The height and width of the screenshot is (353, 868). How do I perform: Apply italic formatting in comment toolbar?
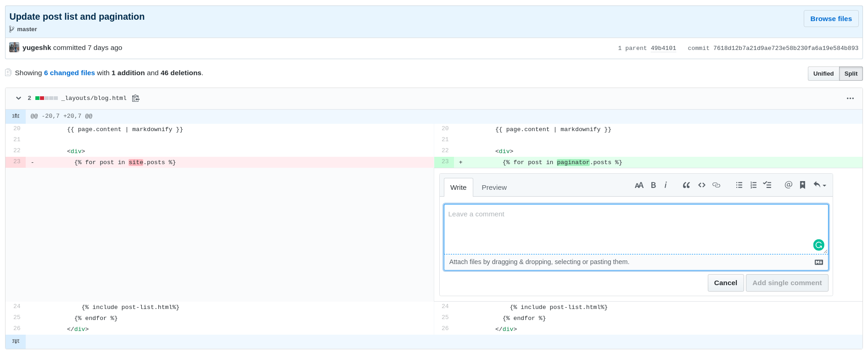[666, 185]
